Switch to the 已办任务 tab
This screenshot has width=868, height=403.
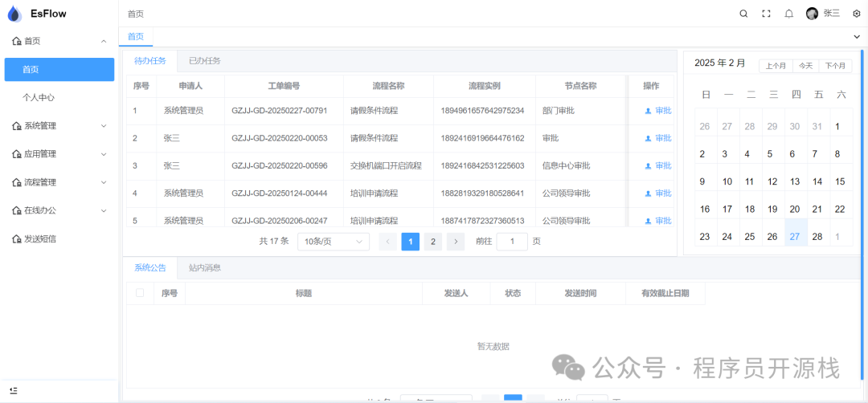click(204, 61)
